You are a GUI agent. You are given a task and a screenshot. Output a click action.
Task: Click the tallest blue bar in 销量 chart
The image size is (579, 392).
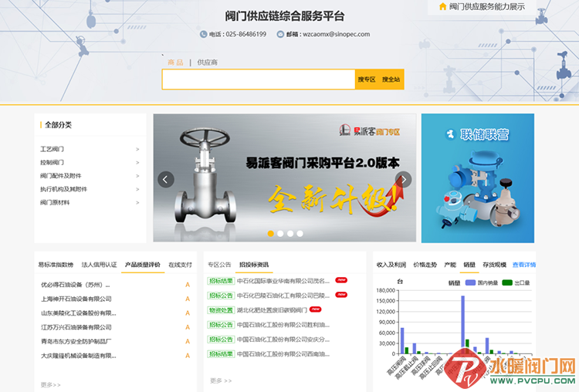click(x=462, y=324)
